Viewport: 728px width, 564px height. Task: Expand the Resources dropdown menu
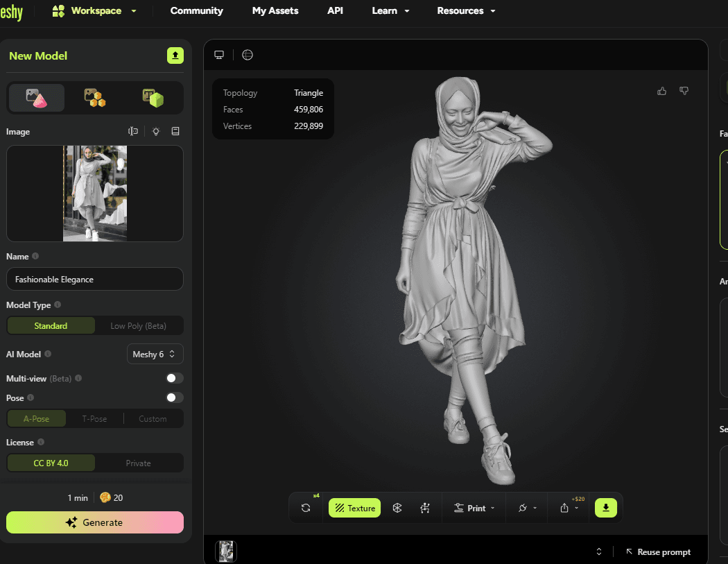coord(493,10)
